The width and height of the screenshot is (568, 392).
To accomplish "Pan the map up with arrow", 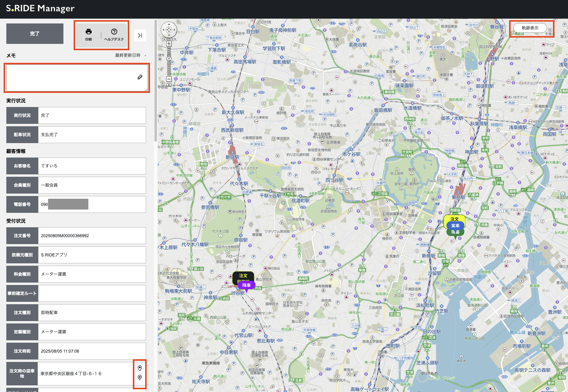I will (x=169, y=25).
